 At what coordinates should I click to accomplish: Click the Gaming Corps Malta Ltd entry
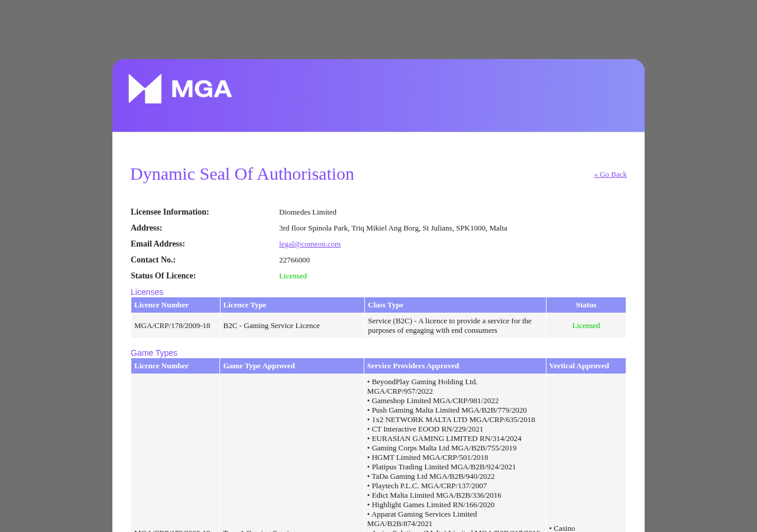[x=442, y=448]
